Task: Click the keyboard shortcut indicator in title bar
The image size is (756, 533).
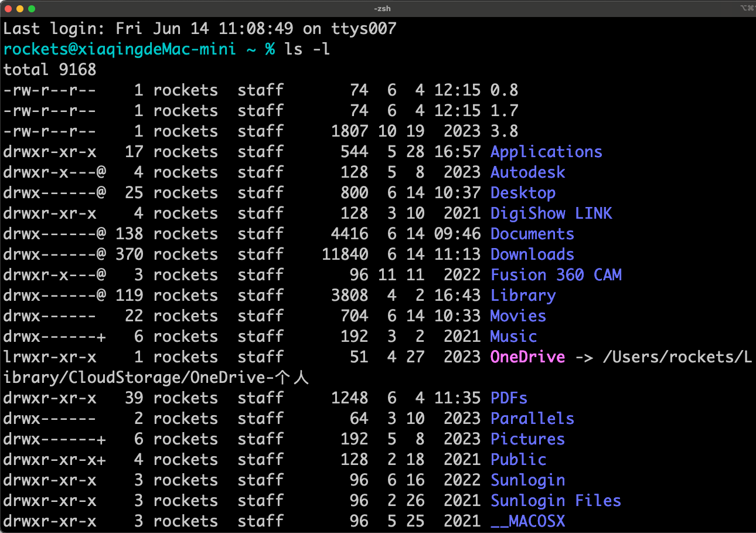Action: [747, 8]
